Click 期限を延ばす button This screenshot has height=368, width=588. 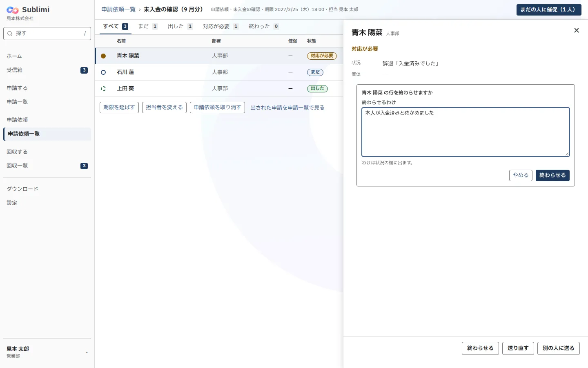click(119, 108)
